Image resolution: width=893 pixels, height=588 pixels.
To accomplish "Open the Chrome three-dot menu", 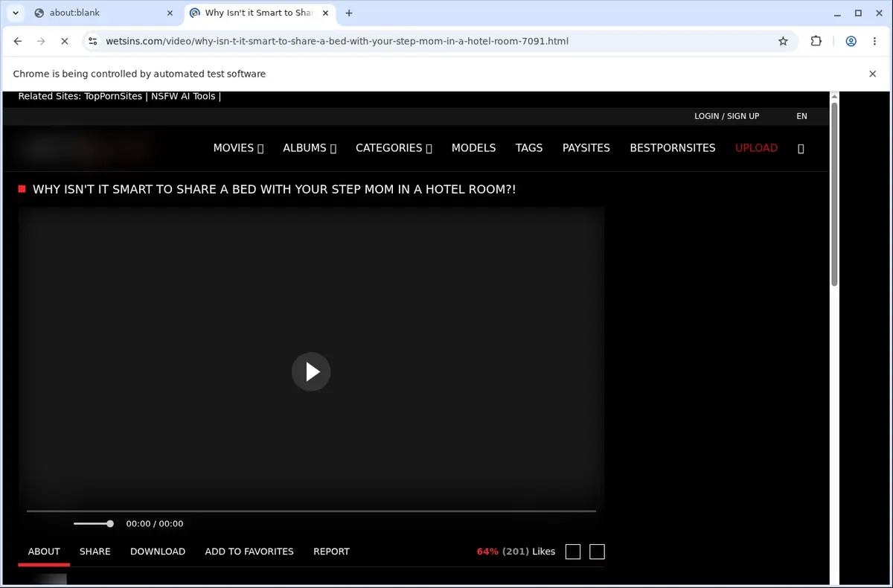I will click(x=874, y=41).
